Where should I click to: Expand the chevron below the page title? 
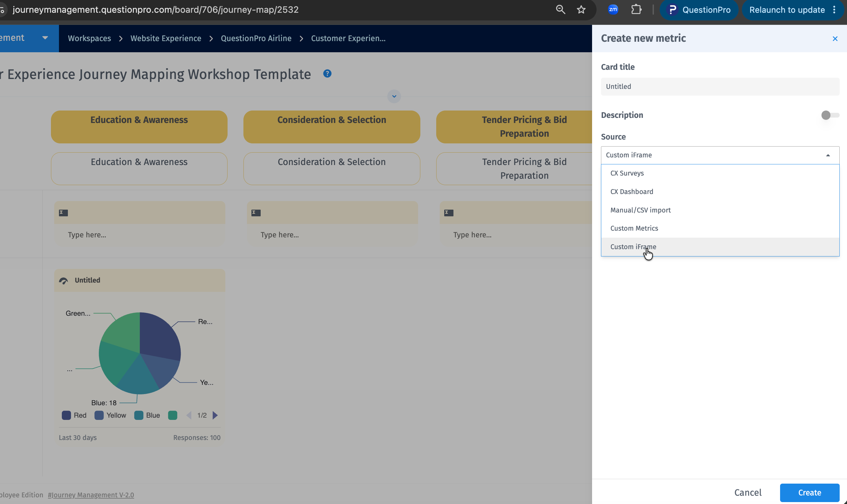pos(394,97)
